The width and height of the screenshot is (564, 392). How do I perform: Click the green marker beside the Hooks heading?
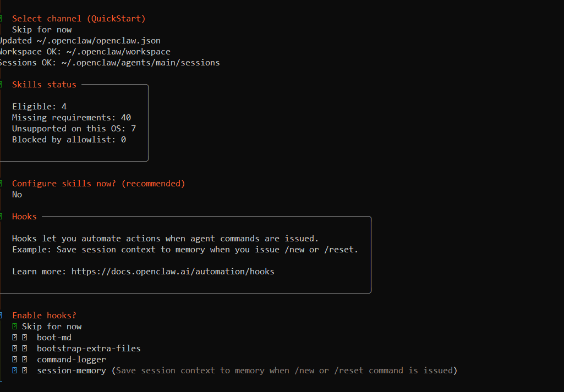(x=1, y=217)
